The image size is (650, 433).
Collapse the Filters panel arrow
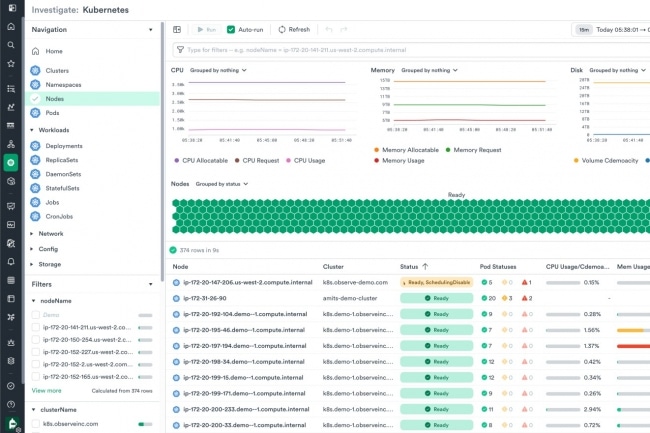[150, 284]
